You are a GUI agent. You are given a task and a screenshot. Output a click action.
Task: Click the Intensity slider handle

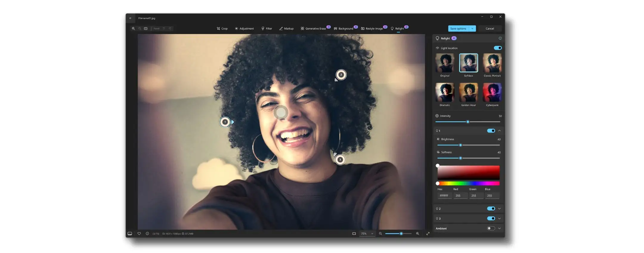(x=468, y=122)
